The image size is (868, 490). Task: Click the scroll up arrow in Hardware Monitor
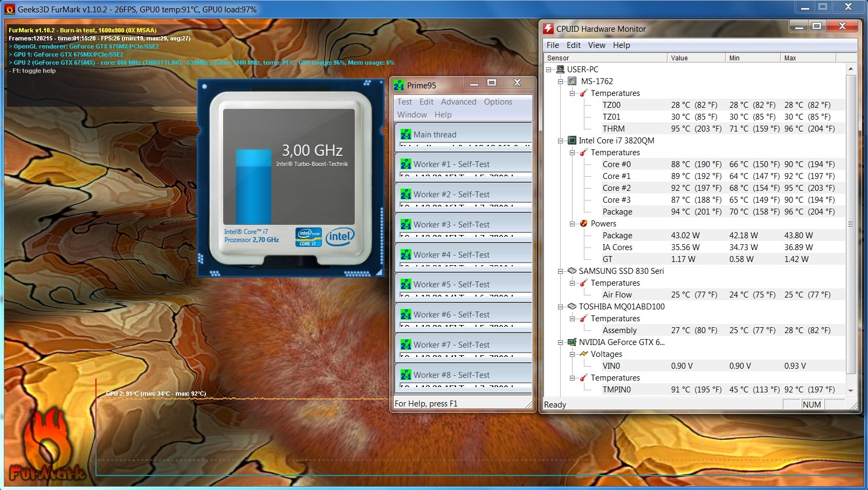coord(851,69)
